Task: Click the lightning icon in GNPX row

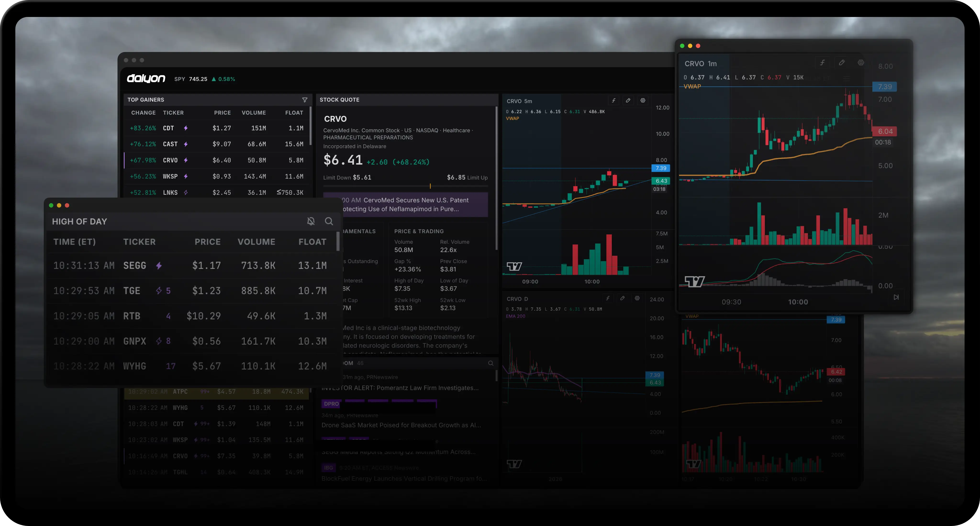Action: 159,341
